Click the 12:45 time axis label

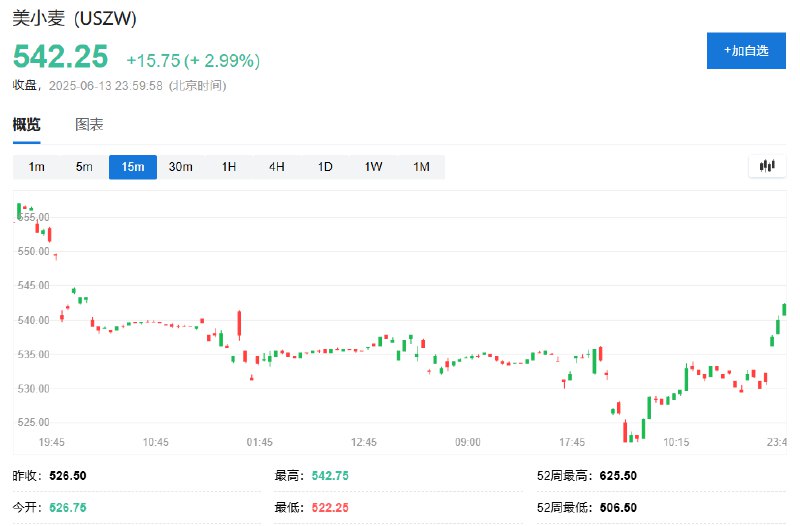pos(364,442)
